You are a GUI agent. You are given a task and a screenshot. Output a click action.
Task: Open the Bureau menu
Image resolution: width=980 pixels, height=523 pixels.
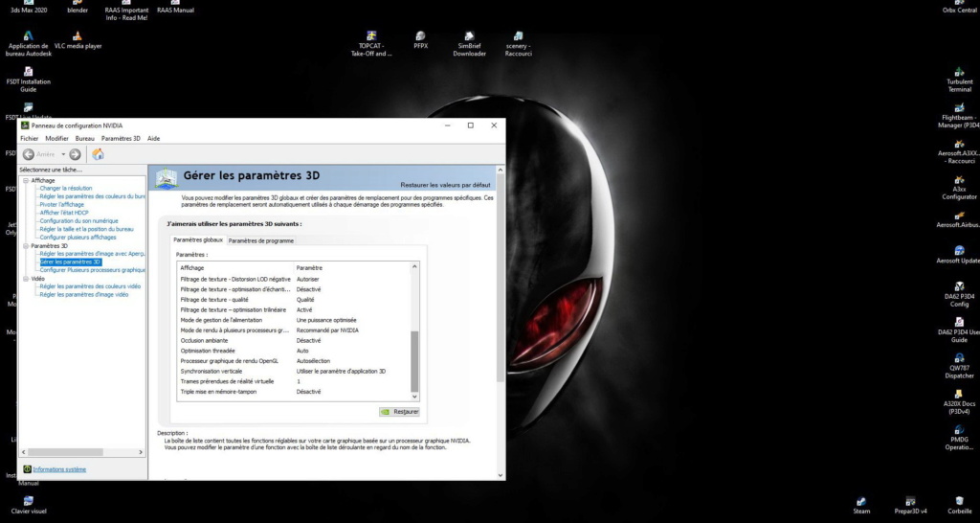(85, 138)
